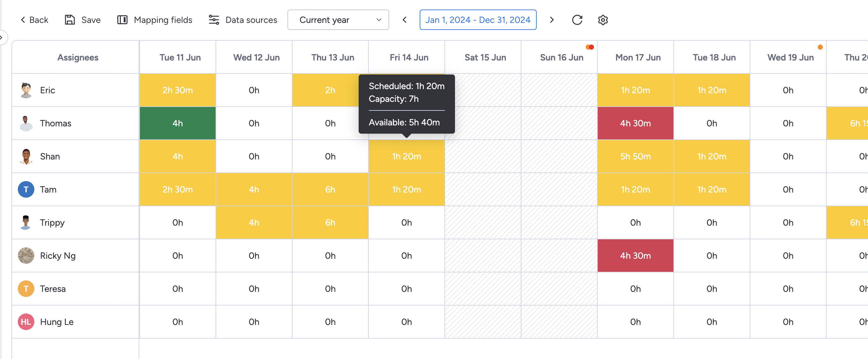Click Eric's avatar
The width and height of the screenshot is (868, 359).
tap(26, 90)
